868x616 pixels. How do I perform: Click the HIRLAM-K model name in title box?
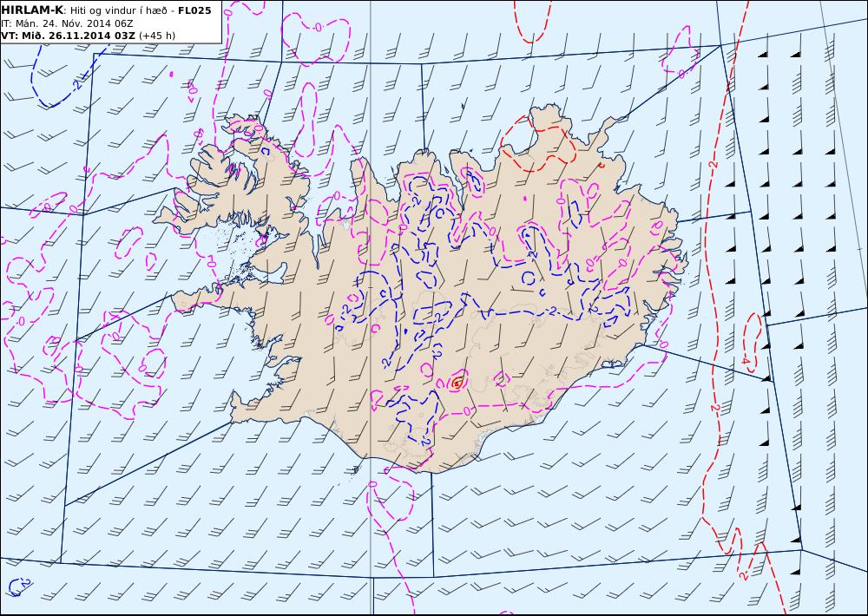pos(32,10)
